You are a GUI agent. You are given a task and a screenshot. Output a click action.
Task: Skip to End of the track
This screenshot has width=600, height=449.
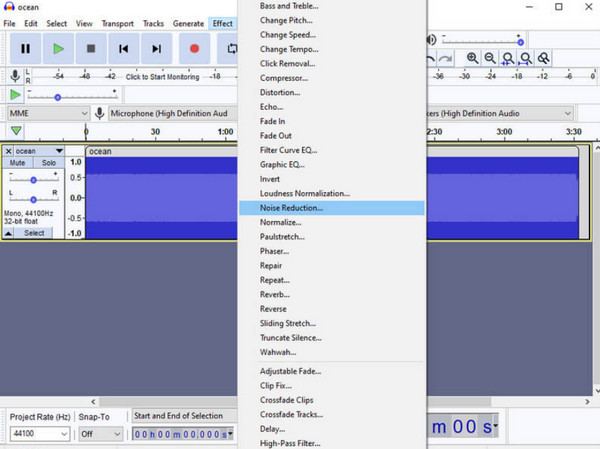pyautogui.click(x=157, y=48)
